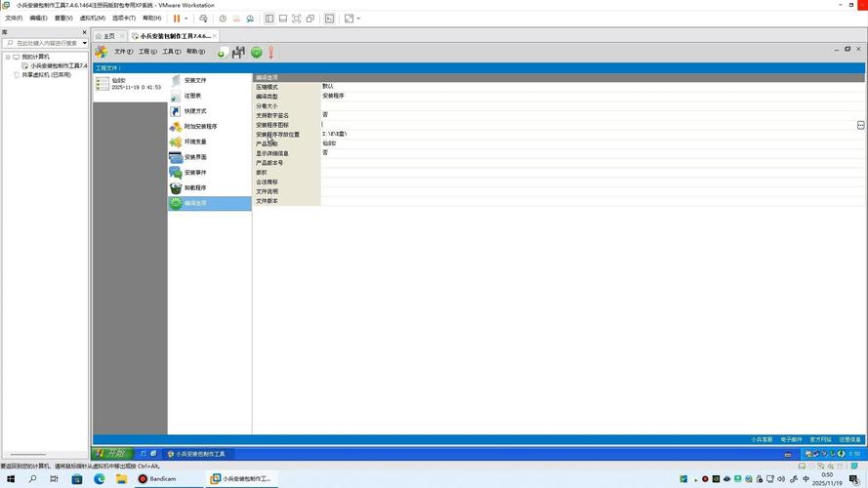Click the browse ellipsis button at the row's right end
This screenshot has height=488, width=868.
(x=860, y=125)
